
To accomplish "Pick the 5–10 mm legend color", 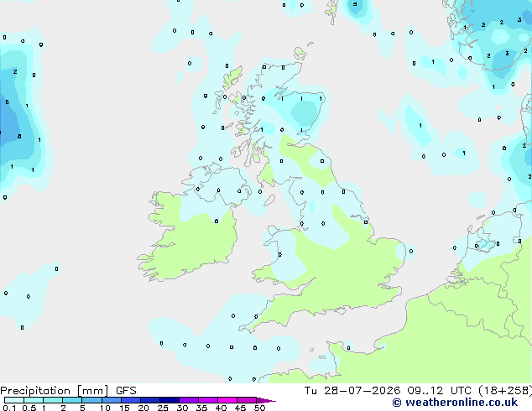I will click(91, 400).
